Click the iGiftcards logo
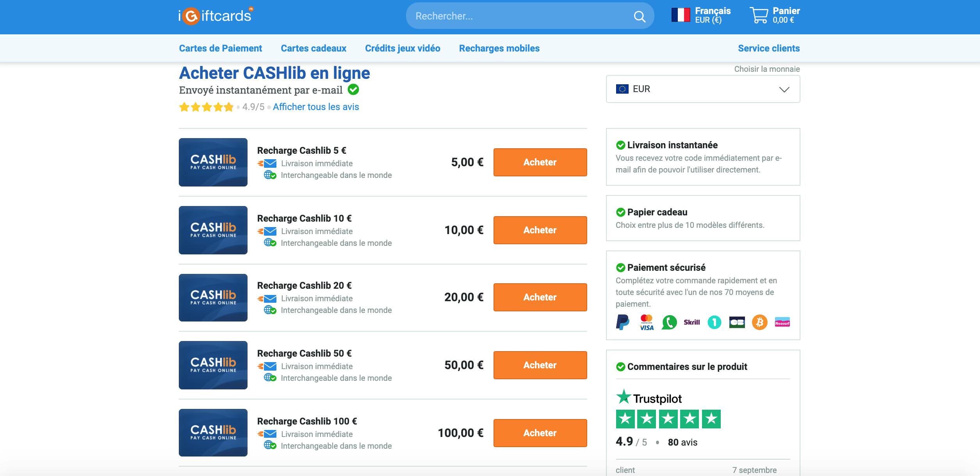Image resolution: width=980 pixels, height=476 pixels. [x=216, y=16]
